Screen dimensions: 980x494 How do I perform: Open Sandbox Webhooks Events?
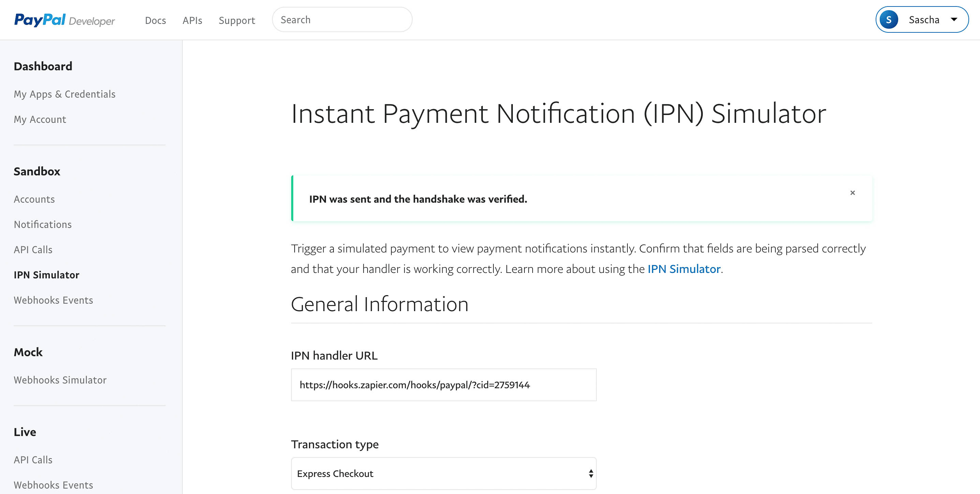click(x=53, y=300)
